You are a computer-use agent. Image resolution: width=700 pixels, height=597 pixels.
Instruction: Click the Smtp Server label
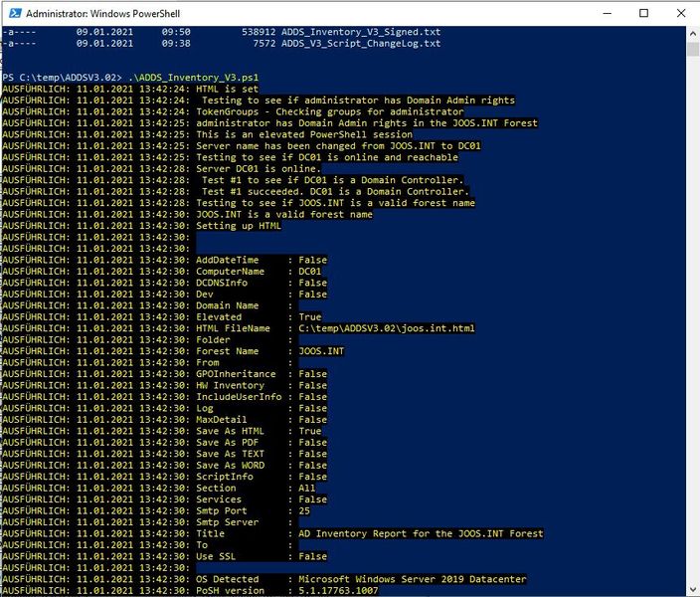228,522
